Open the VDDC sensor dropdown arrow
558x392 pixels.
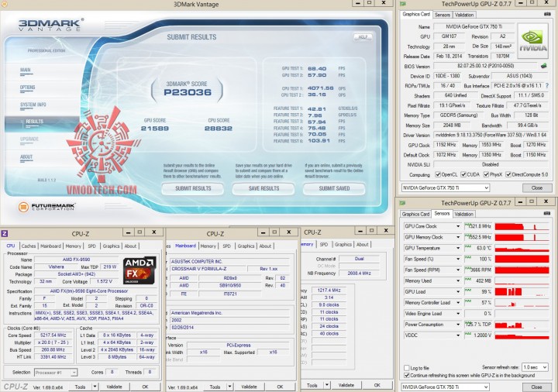[458, 335]
